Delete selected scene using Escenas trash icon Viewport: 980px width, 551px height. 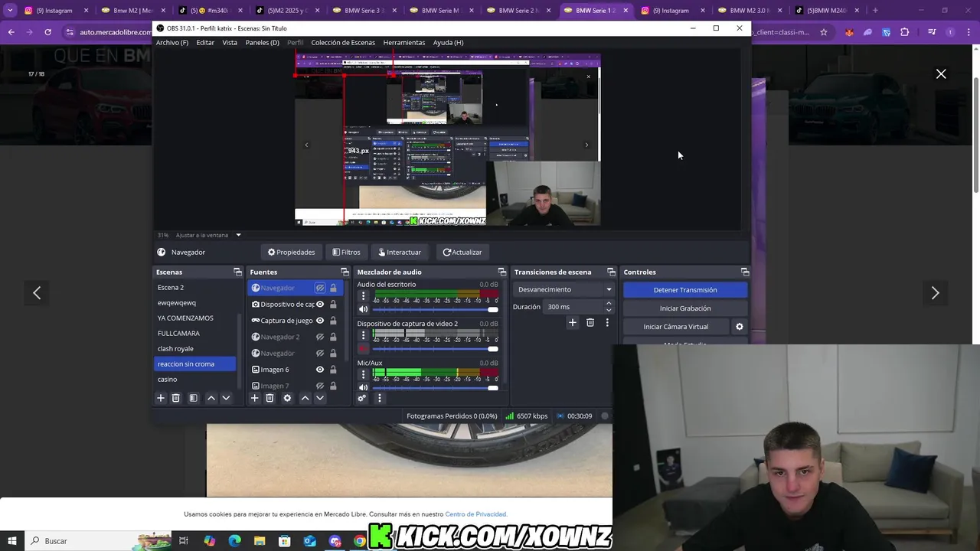(175, 398)
